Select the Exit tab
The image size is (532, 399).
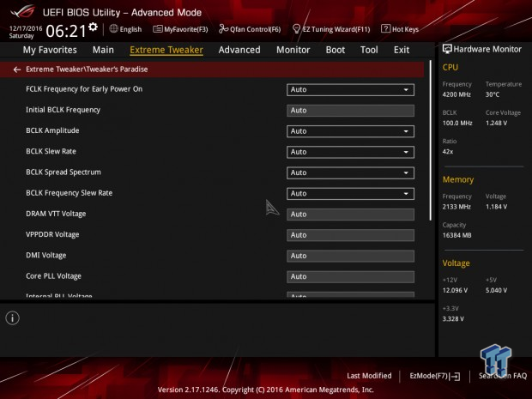402,50
